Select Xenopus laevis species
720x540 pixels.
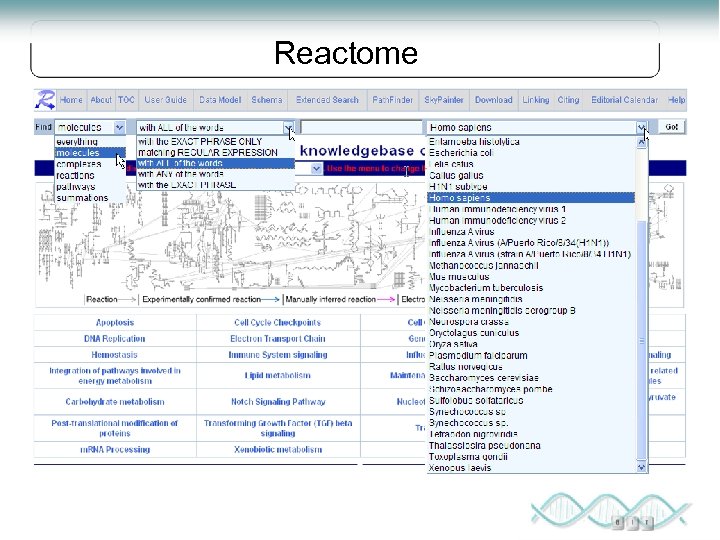pyautogui.click(x=531, y=468)
